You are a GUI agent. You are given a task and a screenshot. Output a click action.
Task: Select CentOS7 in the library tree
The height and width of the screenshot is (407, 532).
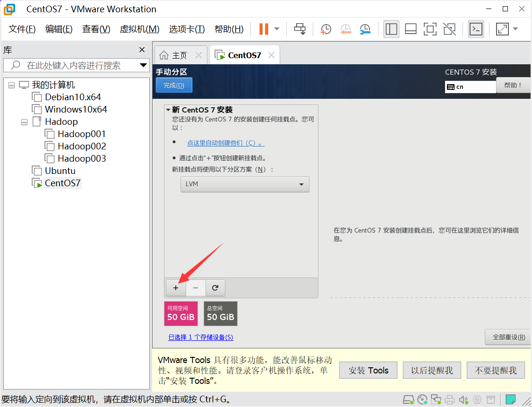(x=62, y=183)
